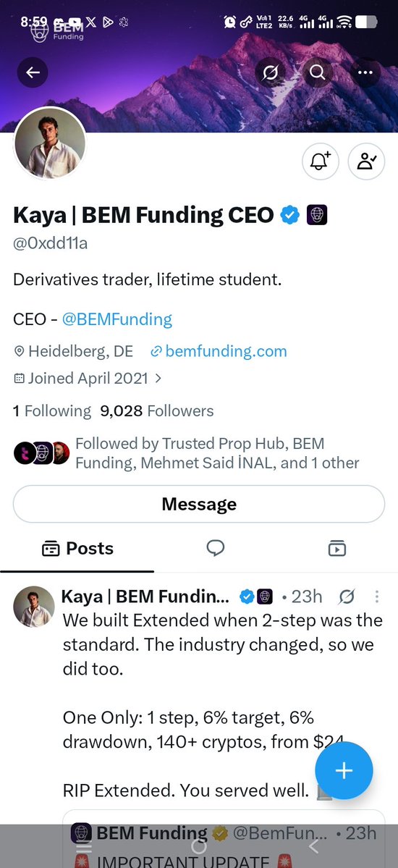Open BEM Funding affiliate badge next to name
398x868 pixels.
(x=317, y=214)
